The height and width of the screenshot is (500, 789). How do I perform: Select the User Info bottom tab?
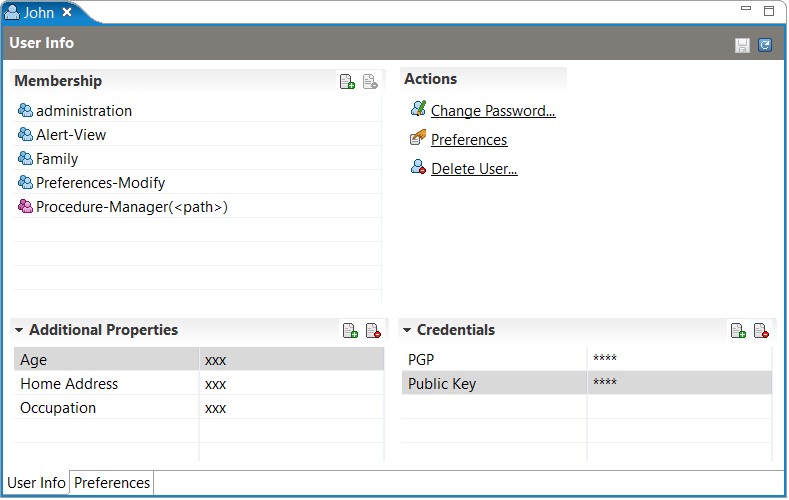[x=36, y=483]
